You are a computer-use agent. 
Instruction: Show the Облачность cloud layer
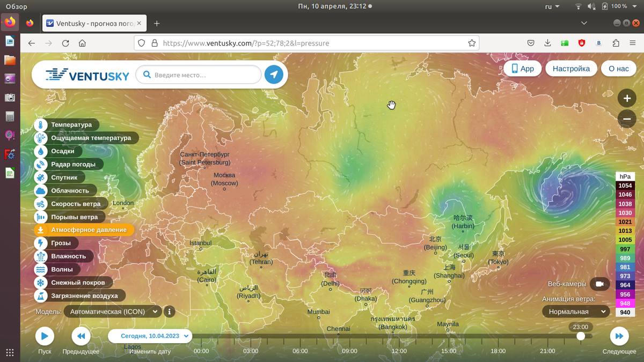(x=65, y=190)
